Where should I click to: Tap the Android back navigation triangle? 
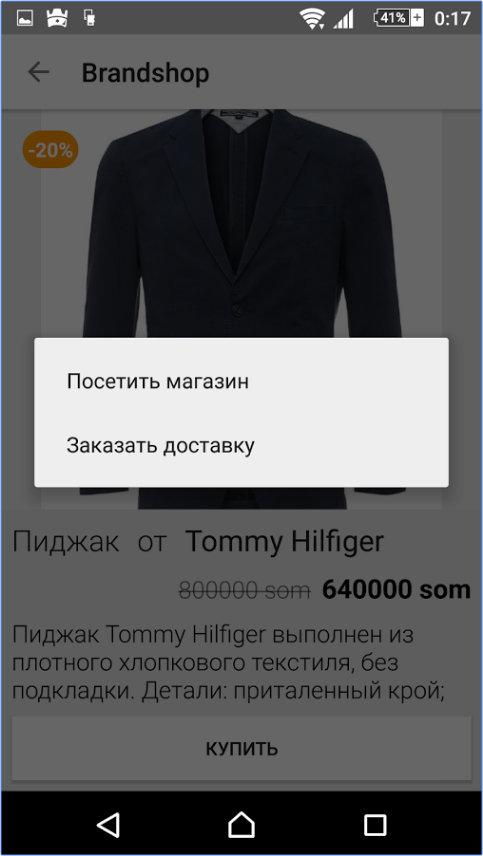109,824
